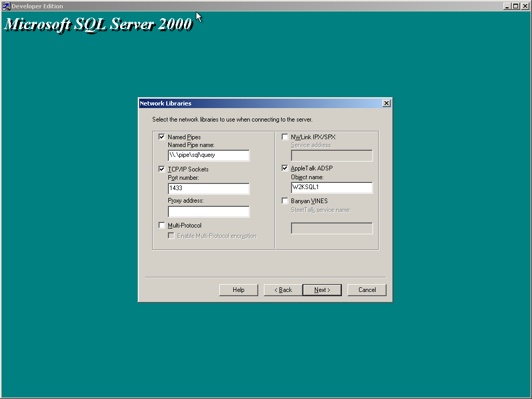Enable the Multi-Protocol checkbox
The width and height of the screenshot is (532, 399).
pyautogui.click(x=162, y=225)
